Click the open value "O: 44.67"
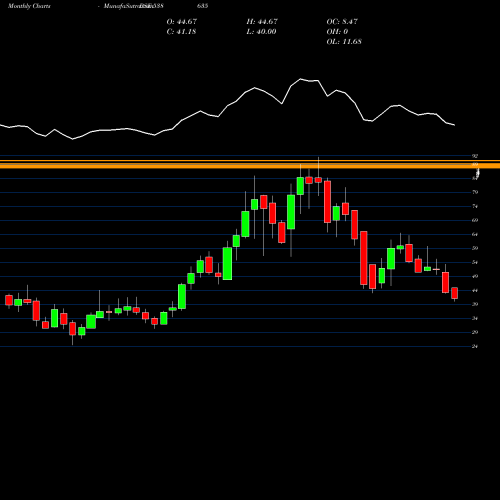500x500 pixels. click(x=182, y=21)
